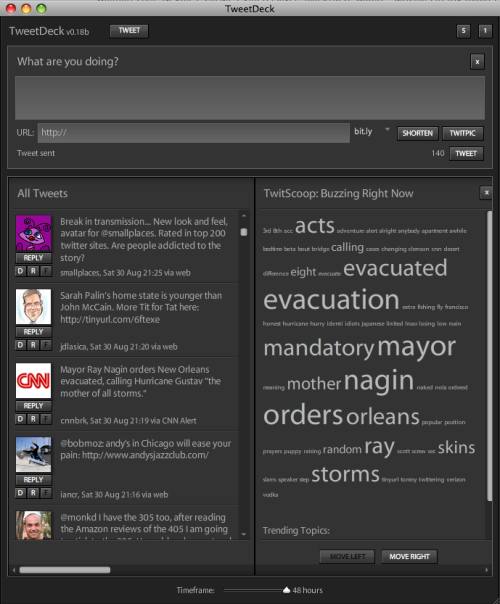Click green zoom button of TweetDeck window

(41, 8)
